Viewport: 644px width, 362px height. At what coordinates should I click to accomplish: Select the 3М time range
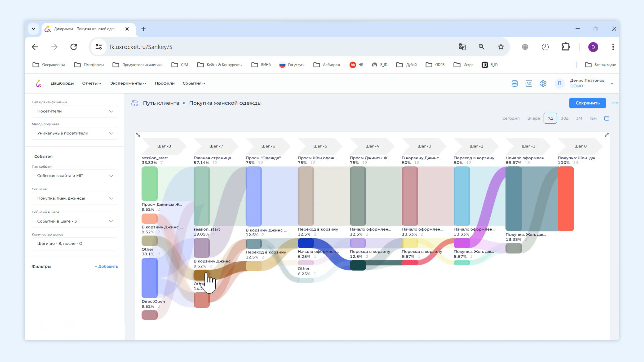point(579,118)
